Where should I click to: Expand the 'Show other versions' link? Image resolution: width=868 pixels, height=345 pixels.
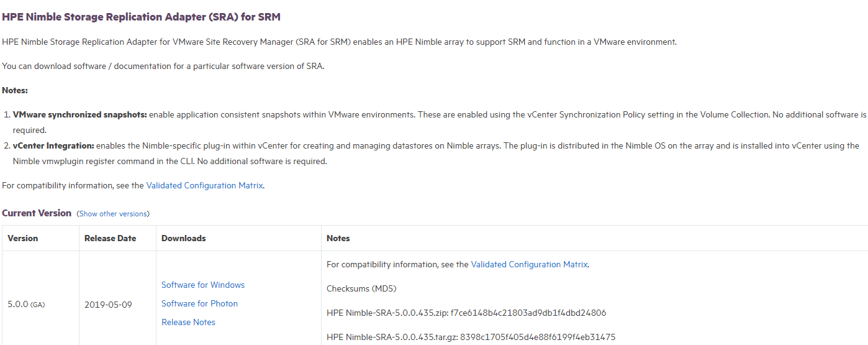pos(113,214)
